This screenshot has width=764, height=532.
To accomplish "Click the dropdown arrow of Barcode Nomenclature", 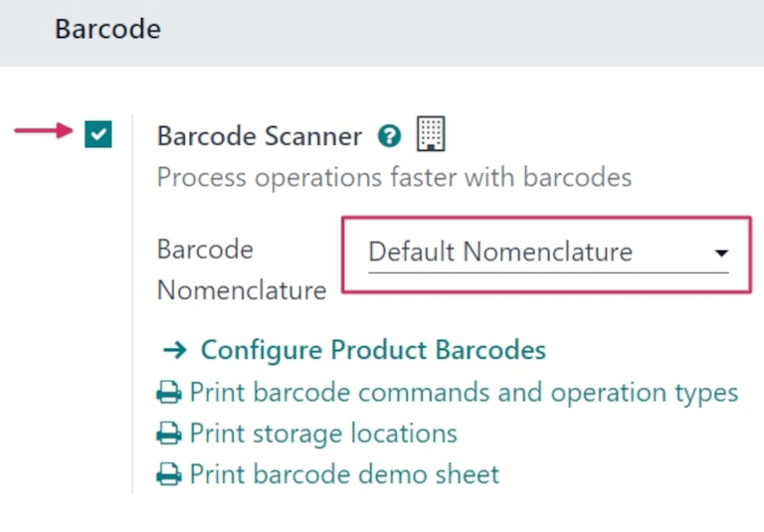I will tap(721, 253).
